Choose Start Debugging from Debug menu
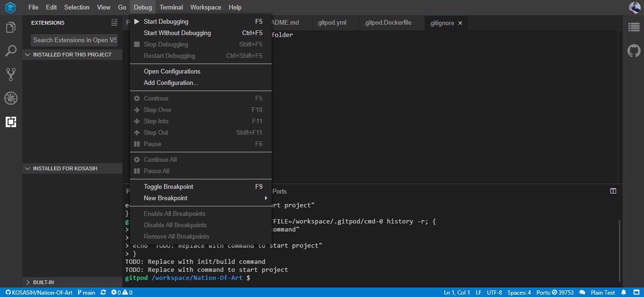This screenshot has width=644, height=297. click(201, 21)
